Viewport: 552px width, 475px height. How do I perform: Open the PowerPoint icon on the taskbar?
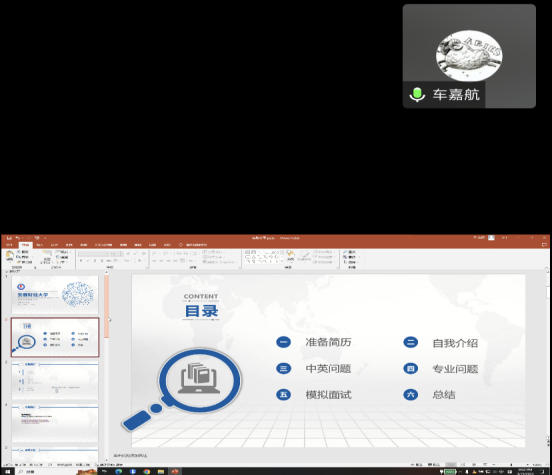[x=175, y=471]
